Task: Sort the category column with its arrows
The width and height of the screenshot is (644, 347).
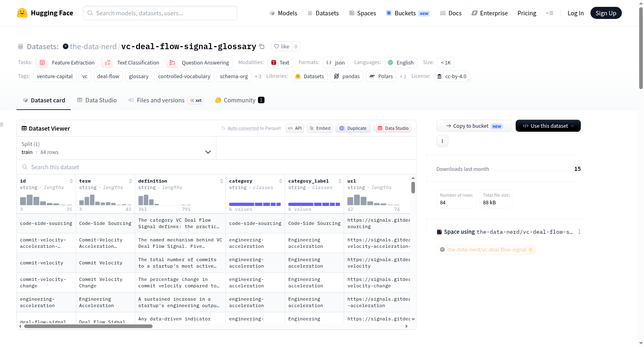Action: (281, 181)
